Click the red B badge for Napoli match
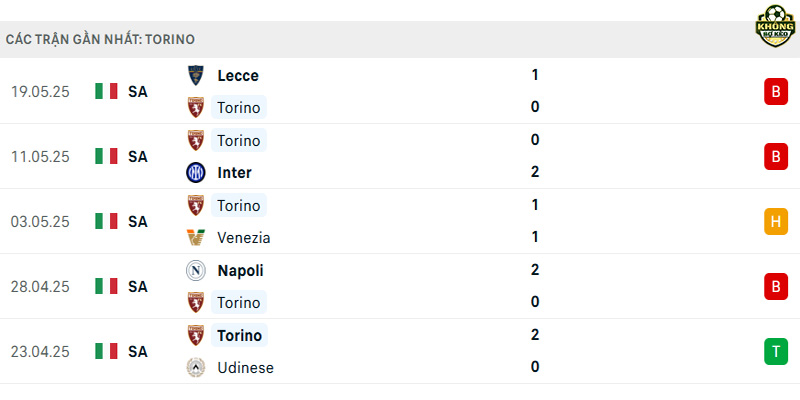This screenshot has height=400, width=800. (x=776, y=287)
